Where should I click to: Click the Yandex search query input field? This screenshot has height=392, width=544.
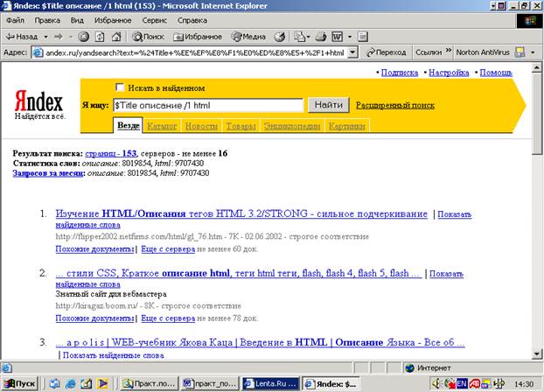pos(207,105)
